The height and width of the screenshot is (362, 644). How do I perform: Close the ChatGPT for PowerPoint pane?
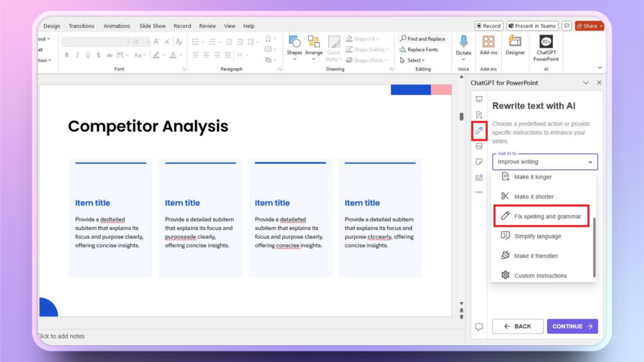[599, 83]
